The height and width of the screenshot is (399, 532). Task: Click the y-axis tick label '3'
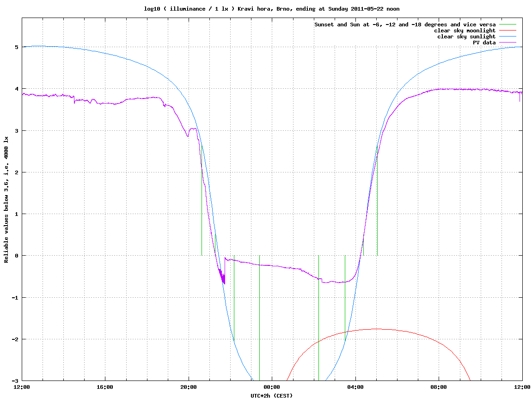coord(16,131)
